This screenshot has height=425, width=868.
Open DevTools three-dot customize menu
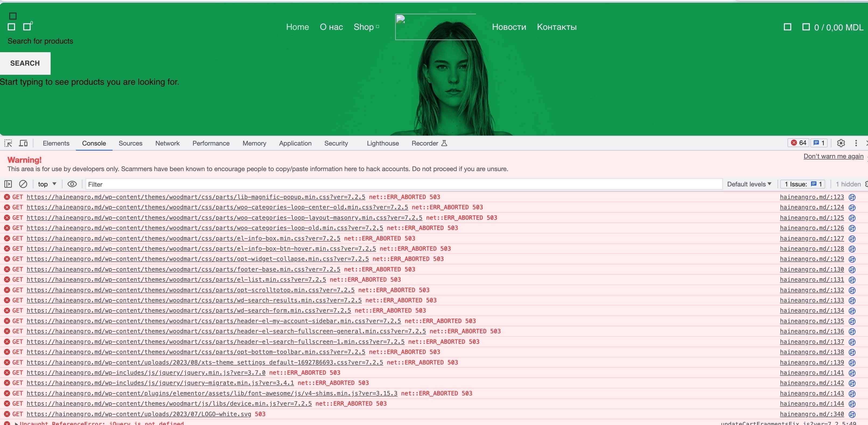pyautogui.click(x=856, y=143)
